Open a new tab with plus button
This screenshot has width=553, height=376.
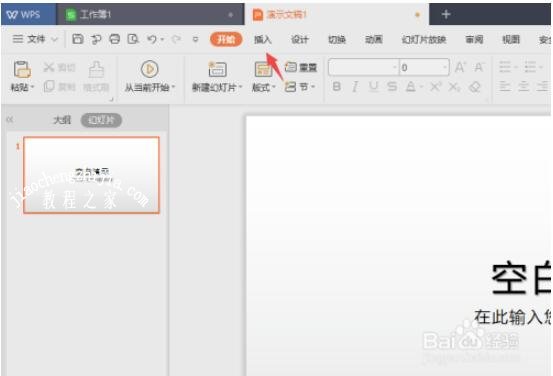pyautogui.click(x=446, y=14)
